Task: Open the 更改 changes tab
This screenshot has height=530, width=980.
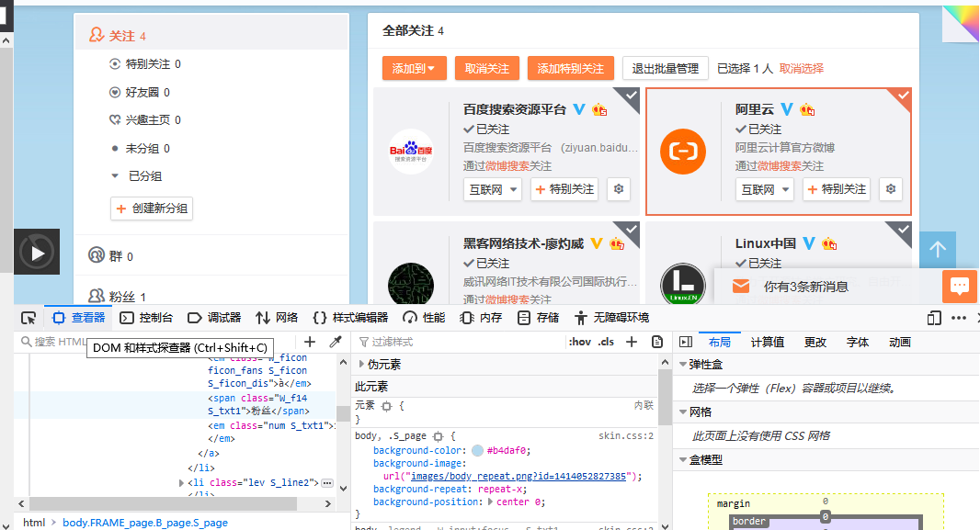Action: [x=815, y=342]
